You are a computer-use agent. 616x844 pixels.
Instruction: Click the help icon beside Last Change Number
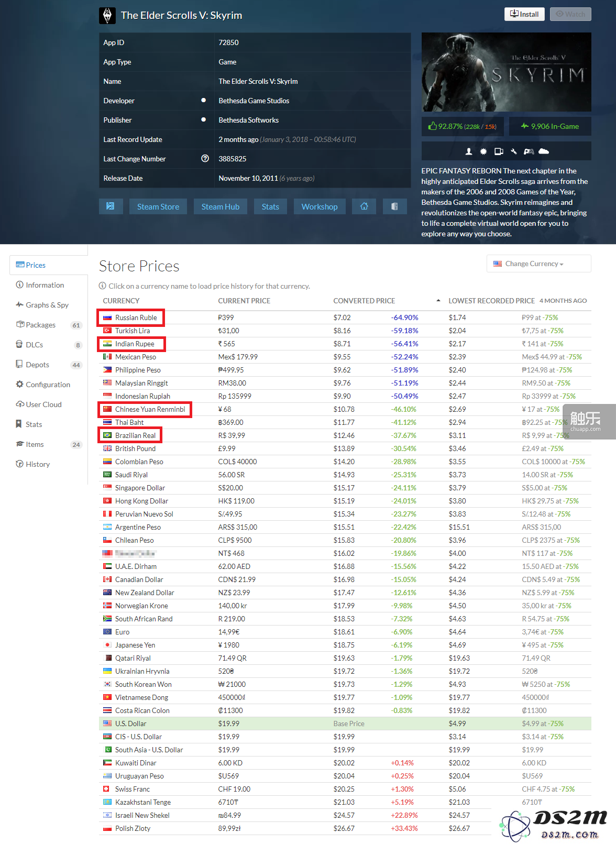point(205,159)
